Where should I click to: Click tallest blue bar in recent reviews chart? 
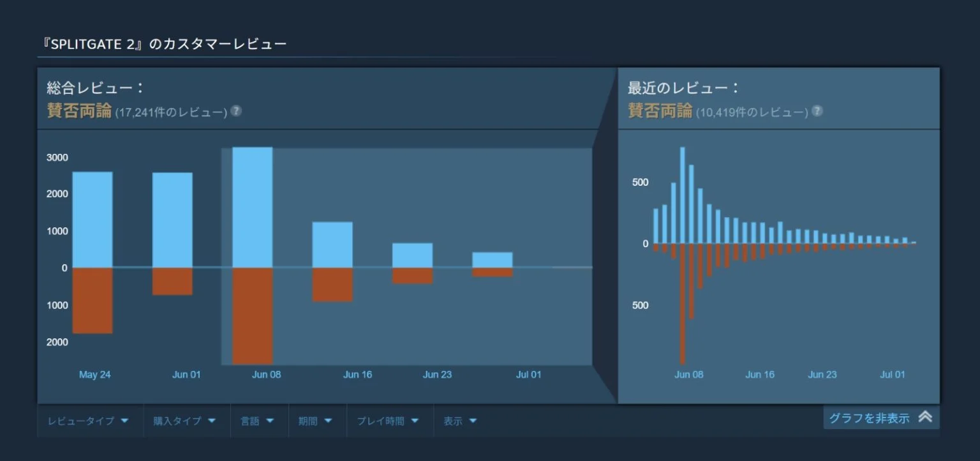(x=683, y=195)
